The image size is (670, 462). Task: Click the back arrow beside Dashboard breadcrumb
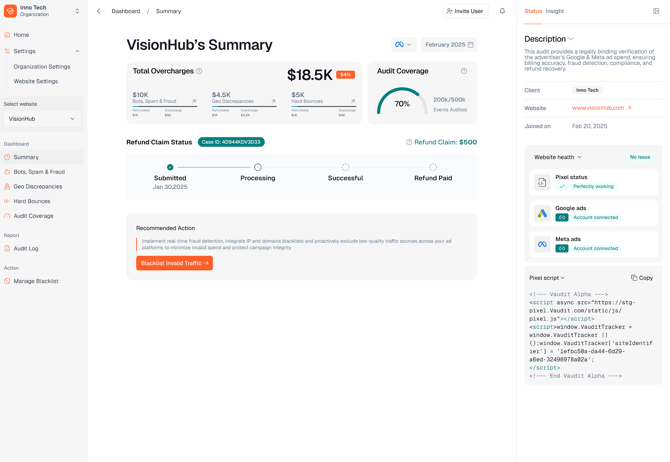[99, 11]
